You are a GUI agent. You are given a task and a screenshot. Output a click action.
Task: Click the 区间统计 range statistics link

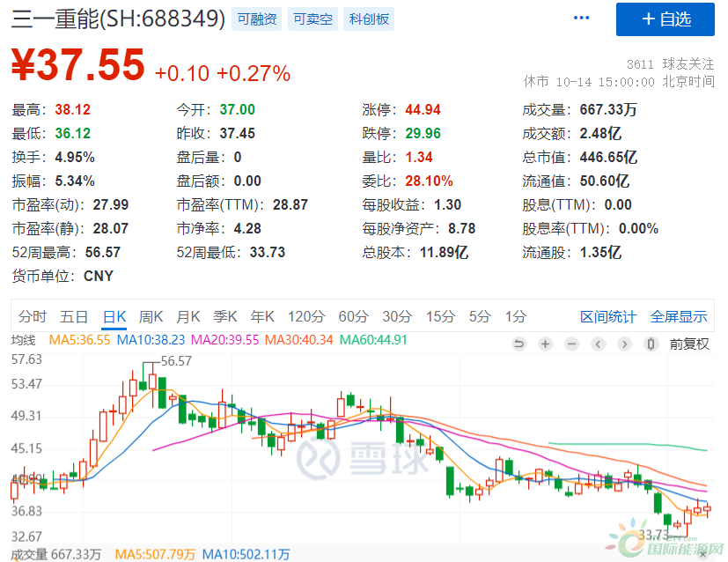(x=607, y=316)
